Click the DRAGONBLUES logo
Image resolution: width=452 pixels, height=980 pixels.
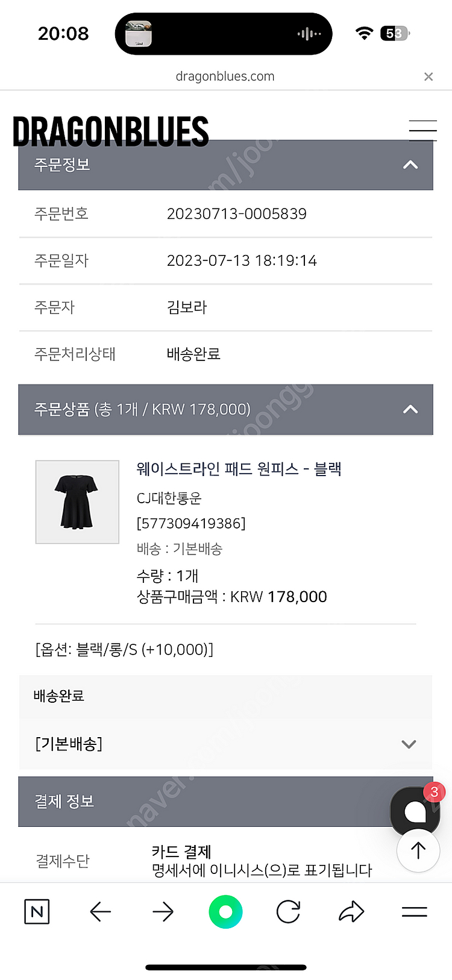point(111,131)
